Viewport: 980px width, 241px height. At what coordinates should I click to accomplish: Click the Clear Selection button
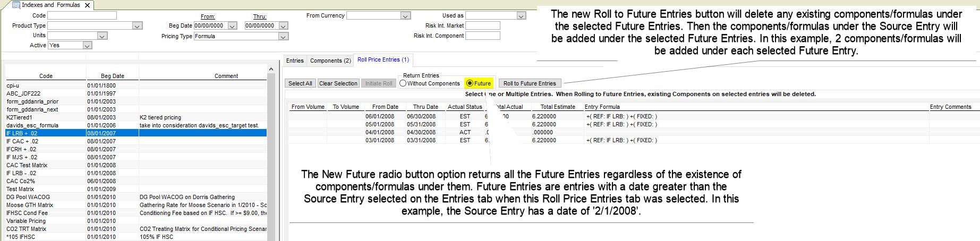[x=338, y=83]
